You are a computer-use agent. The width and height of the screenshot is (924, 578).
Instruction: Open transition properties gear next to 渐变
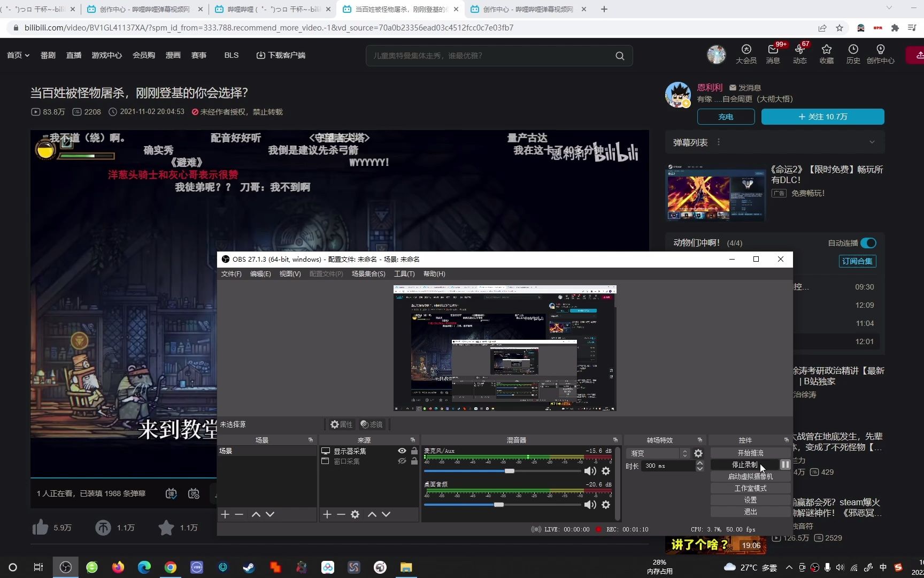click(x=698, y=453)
